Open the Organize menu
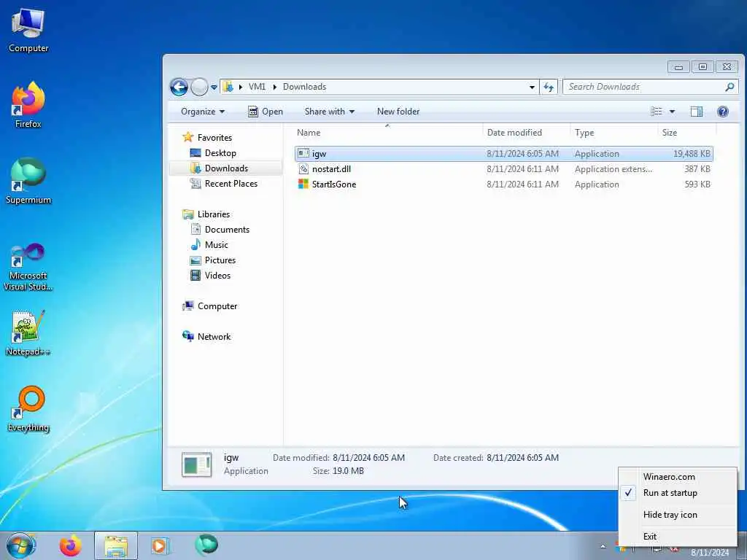 pyautogui.click(x=203, y=112)
